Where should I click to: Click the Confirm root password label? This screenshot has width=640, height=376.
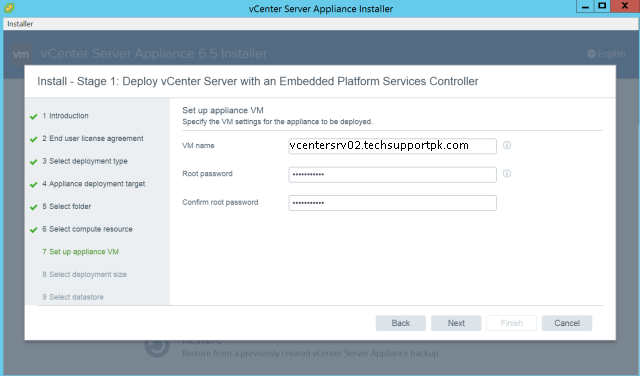coord(220,202)
